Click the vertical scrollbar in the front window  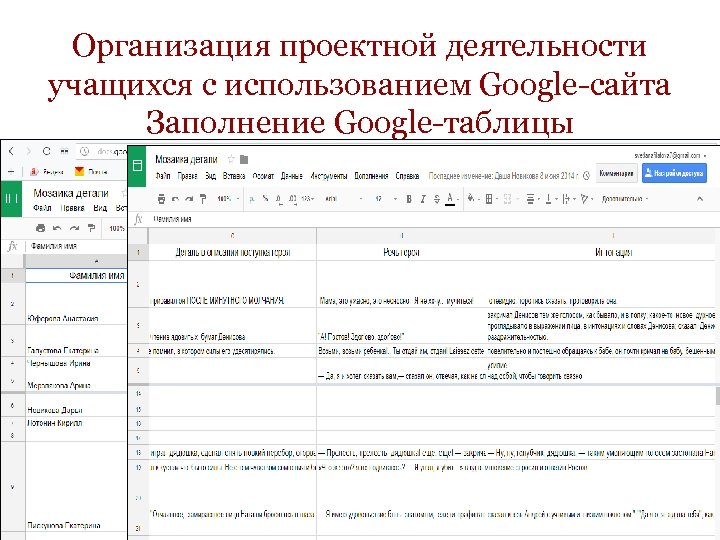tap(717, 395)
